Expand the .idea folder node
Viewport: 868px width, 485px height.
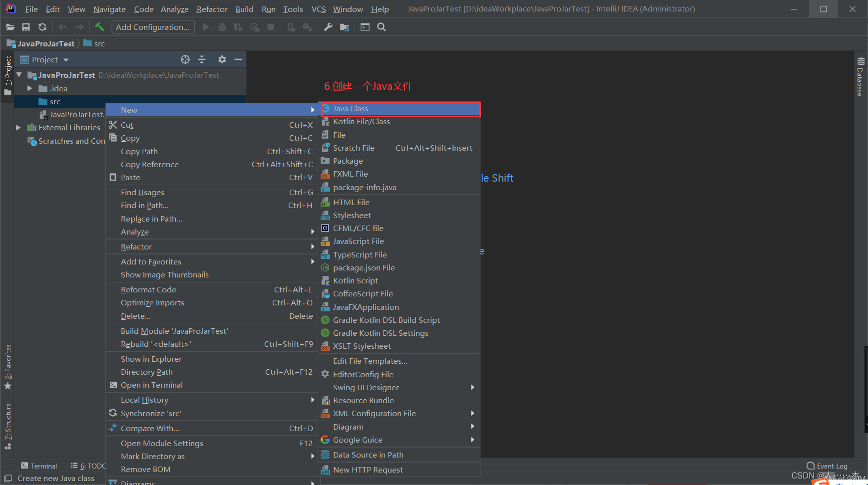click(x=30, y=88)
